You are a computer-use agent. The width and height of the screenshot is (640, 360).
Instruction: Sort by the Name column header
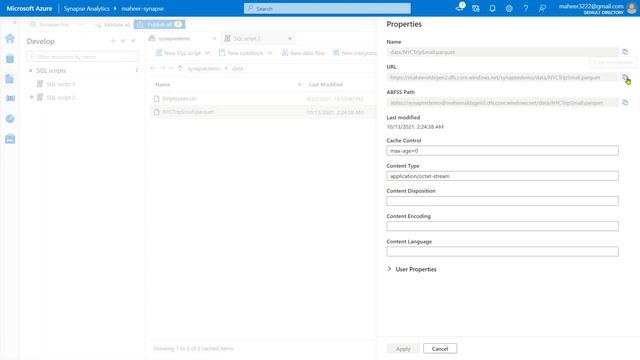162,84
